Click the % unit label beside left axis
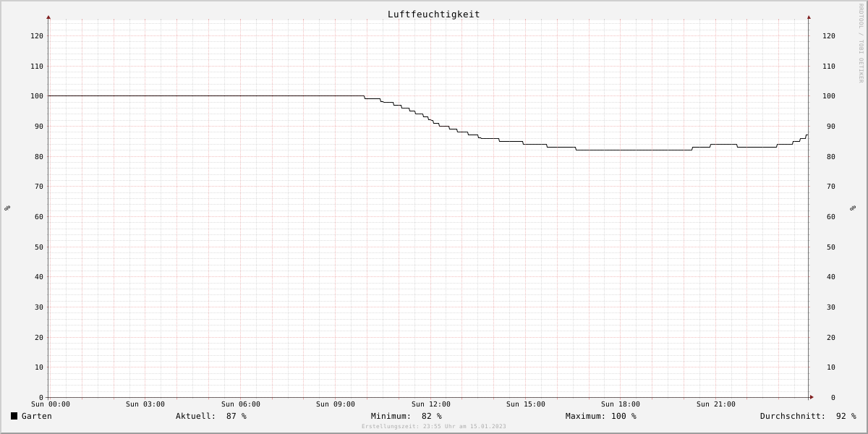The image size is (868, 434). pyautogui.click(x=7, y=208)
